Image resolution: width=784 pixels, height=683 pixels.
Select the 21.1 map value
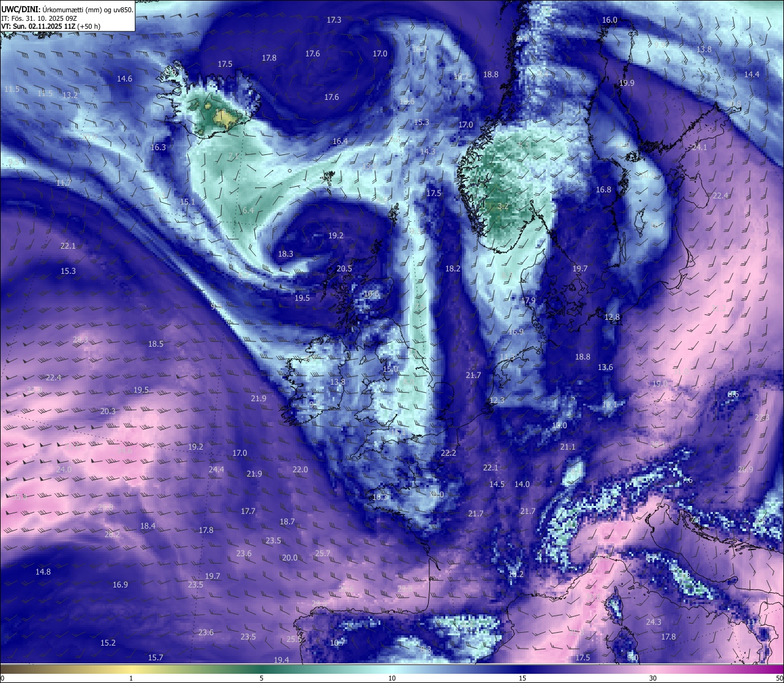pyautogui.click(x=568, y=447)
